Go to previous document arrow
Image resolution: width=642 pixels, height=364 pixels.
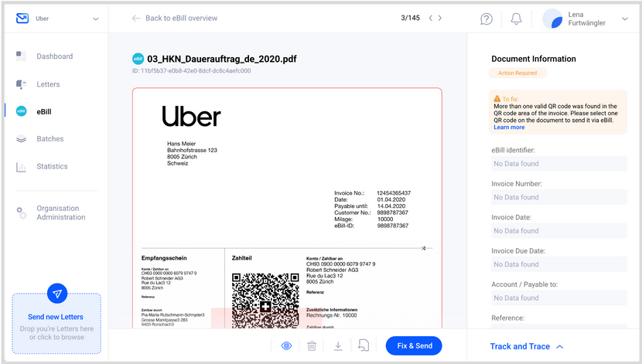pyautogui.click(x=430, y=18)
